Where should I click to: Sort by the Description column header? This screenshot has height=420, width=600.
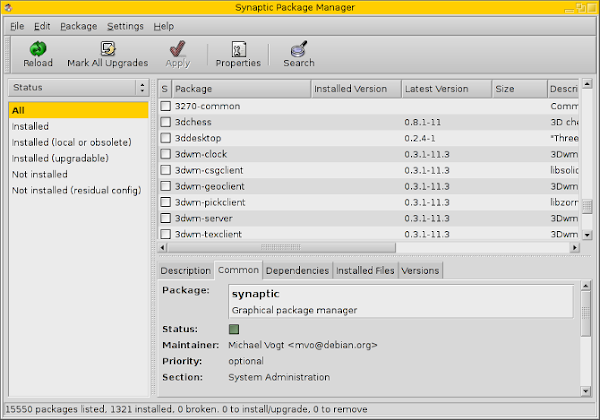pos(563,89)
